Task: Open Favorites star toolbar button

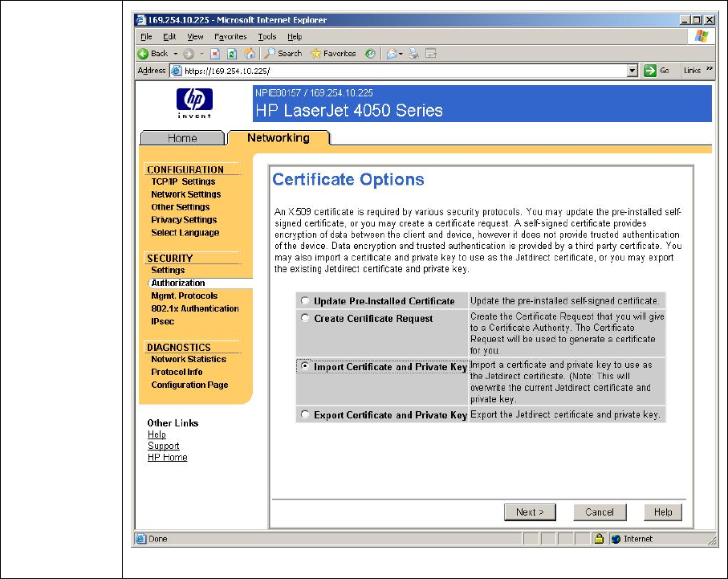Action: 333,54
